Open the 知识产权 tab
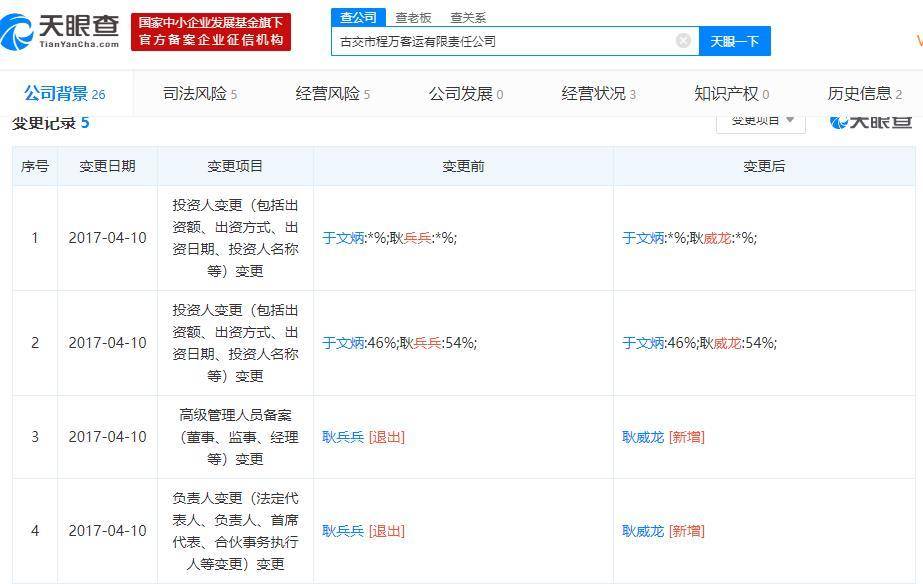This screenshot has width=923, height=584. (728, 92)
